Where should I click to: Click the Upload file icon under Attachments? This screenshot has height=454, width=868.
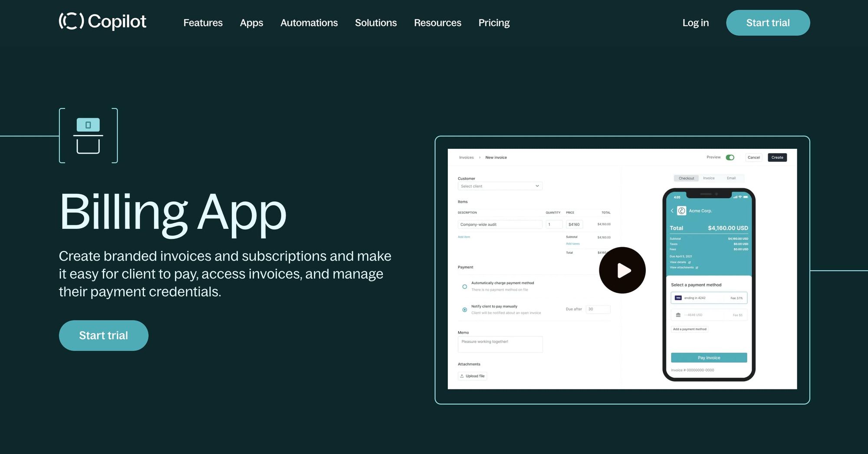[462, 376]
